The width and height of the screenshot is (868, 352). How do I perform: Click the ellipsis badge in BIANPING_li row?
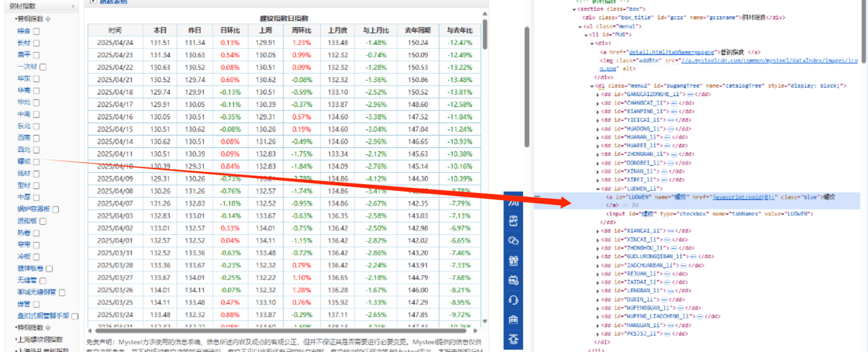coord(674,111)
